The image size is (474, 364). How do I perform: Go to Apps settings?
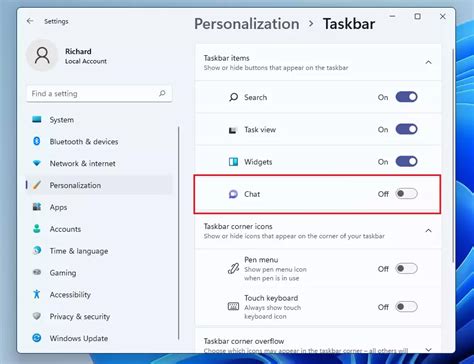coord(99,207)
